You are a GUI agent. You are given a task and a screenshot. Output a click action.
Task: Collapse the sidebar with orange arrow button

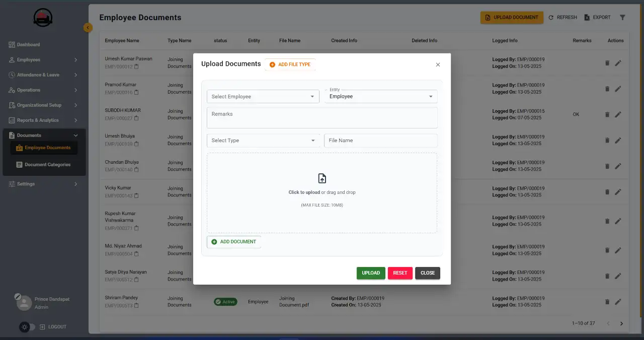(x=88, y=27)
